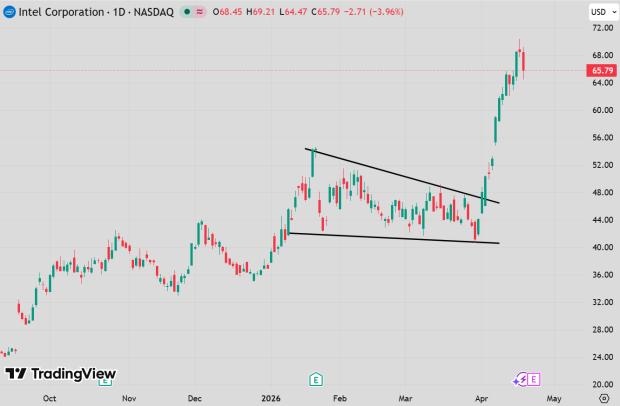Click the 48.00 price axis label
The width and height of the screenshot is (620, 406).
click(603, 193)
